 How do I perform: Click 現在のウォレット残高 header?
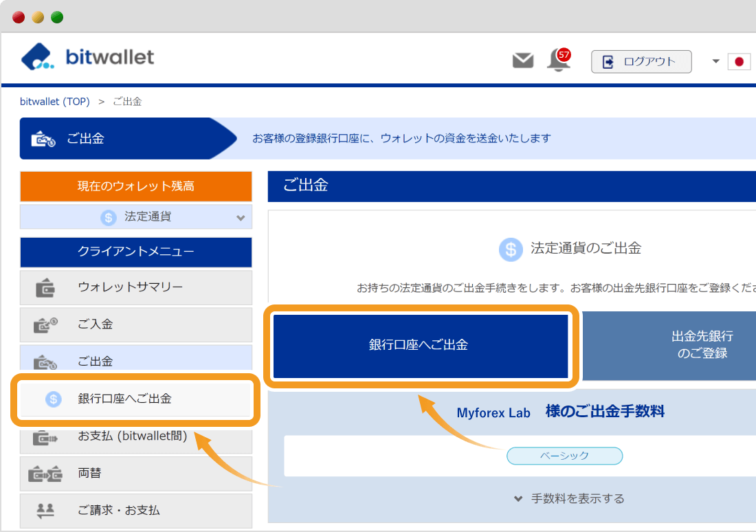pos(136,186)
